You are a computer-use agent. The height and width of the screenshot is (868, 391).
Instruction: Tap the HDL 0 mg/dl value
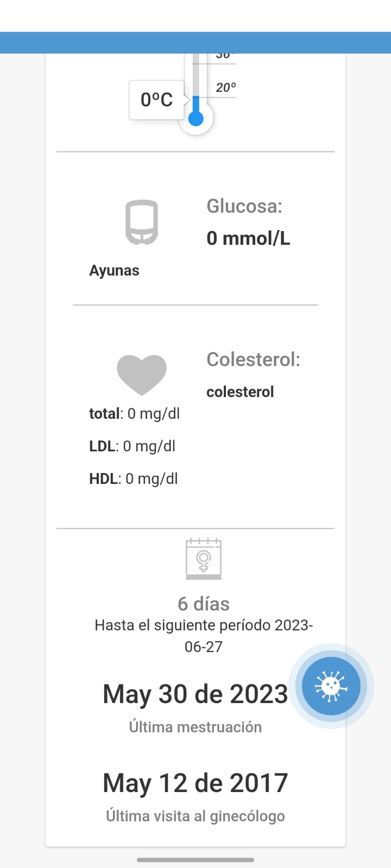pos(133,478)
